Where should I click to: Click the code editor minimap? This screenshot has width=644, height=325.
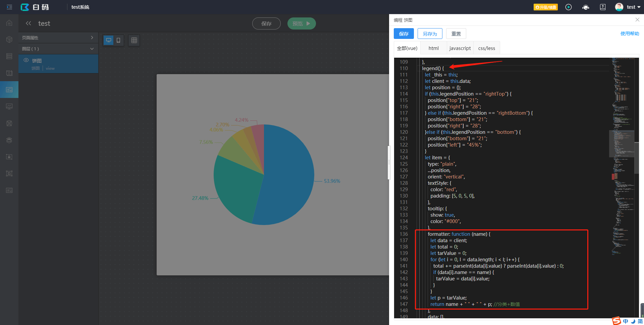(623, 158)
